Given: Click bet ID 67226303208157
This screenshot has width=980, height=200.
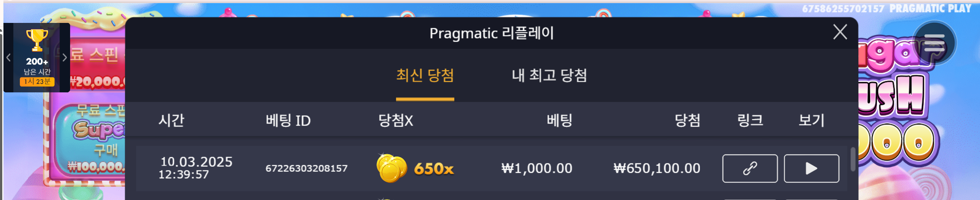Looking at the screenshot, I should click(x=306, y=168).
